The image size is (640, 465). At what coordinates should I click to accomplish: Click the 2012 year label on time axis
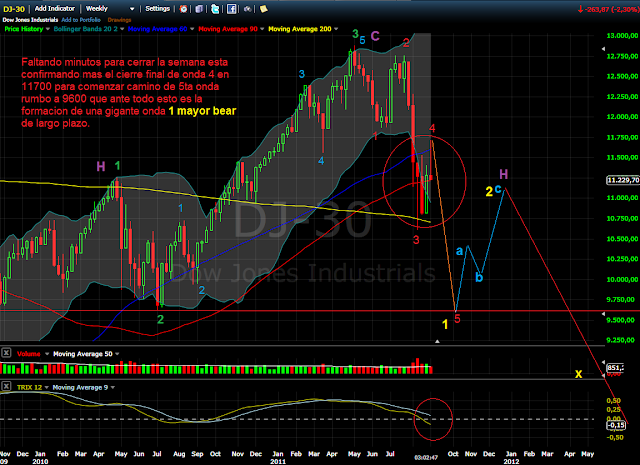511,461
